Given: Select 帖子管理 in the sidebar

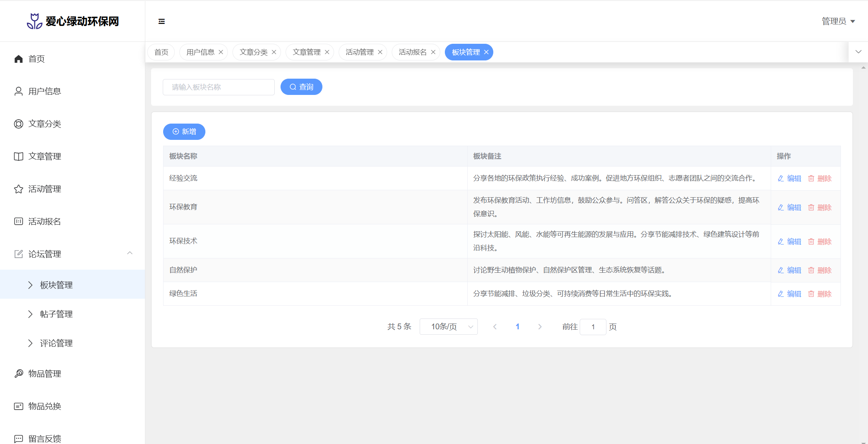Looking at the screenshot, I should point(56,314).
